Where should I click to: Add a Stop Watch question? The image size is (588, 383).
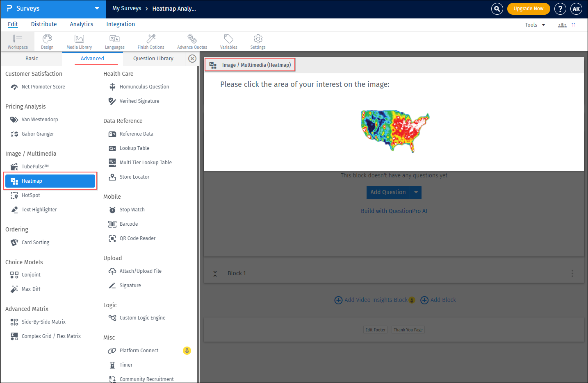point(126,210)
